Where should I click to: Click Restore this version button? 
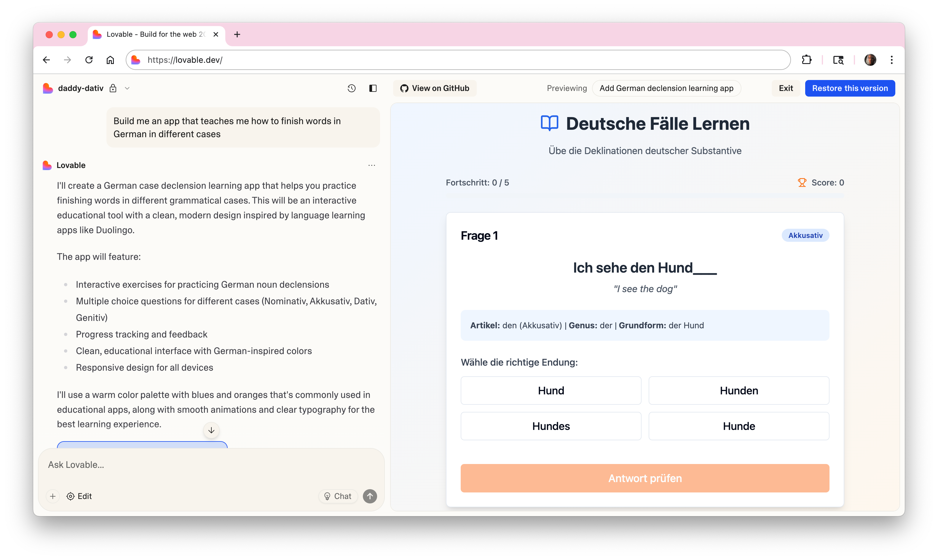pos(850,88)
